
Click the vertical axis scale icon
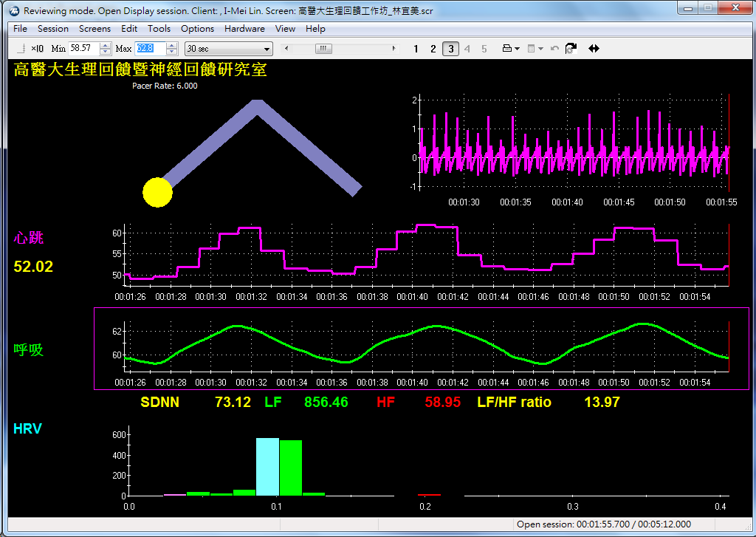tap(21, 49)
